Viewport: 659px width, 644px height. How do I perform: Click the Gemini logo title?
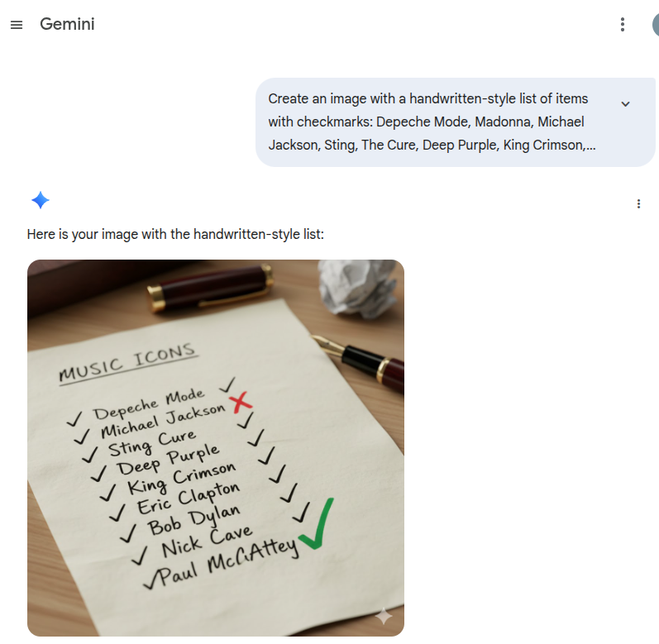tap(67, 24)
